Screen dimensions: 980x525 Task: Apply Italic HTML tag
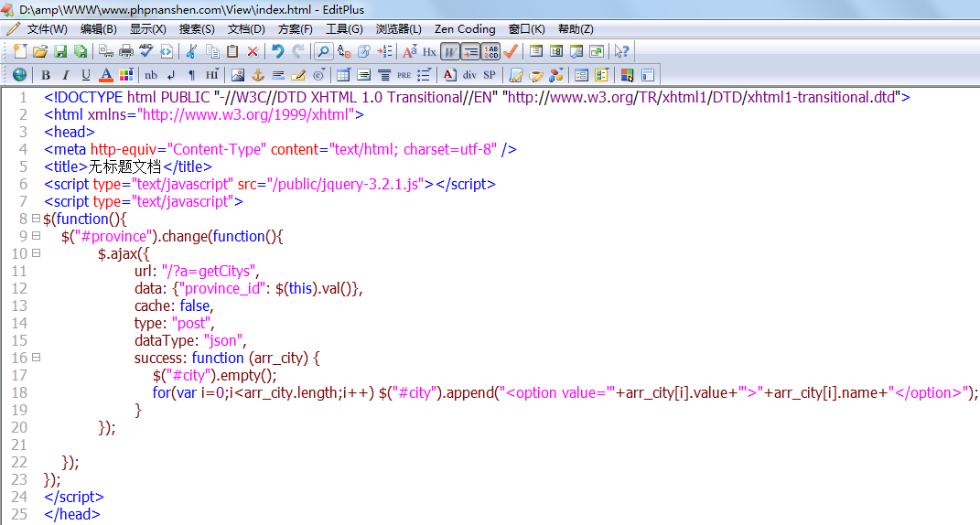pos(66,75)
